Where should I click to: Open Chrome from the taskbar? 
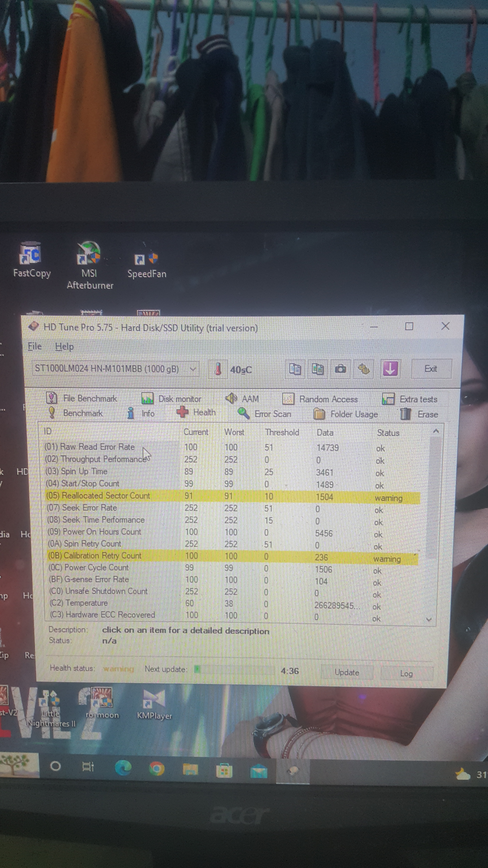coord(157,769)
